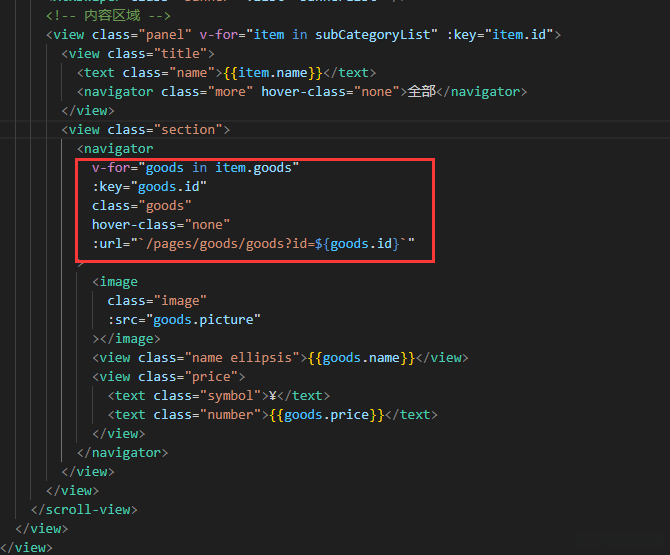Click the </scroll-view> closing tag

point(84,510)
